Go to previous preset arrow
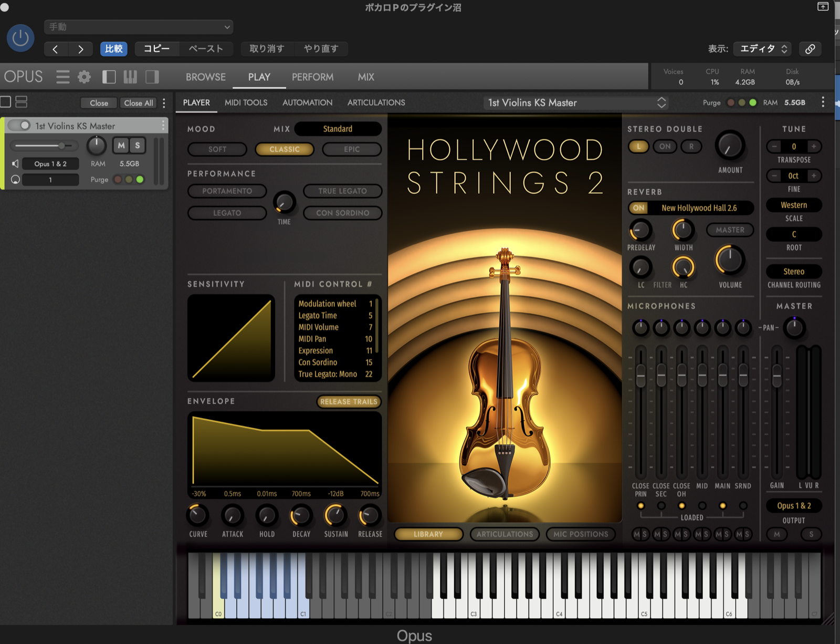 [x=56, y=49]
